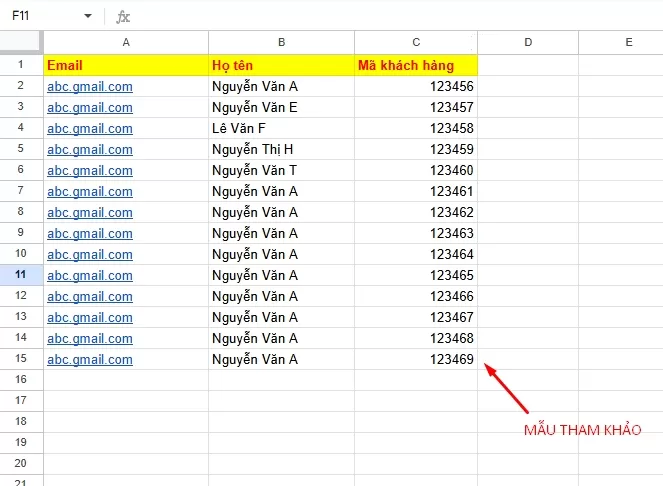Click the select-all corner box
This screenshot has width=663, height=486.
[21, 42]
